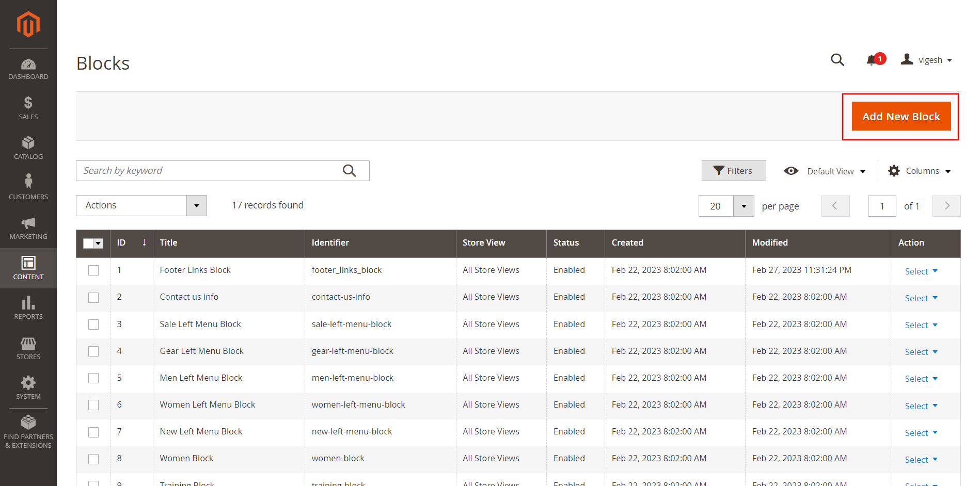Open Find Partners & Extensions
This screenshot has height=486, width=980.
(x=28, y=433)
